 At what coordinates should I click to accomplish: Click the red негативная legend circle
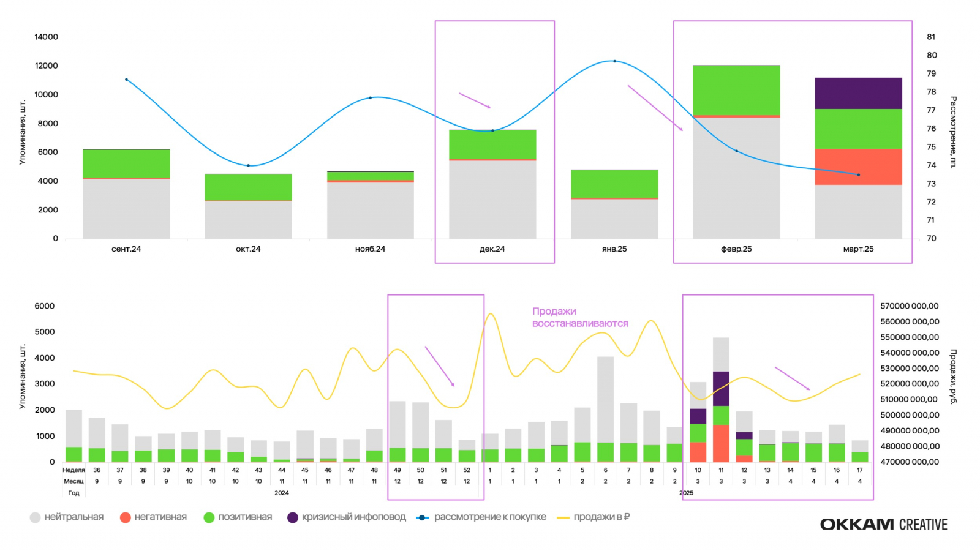coord(125,517)
